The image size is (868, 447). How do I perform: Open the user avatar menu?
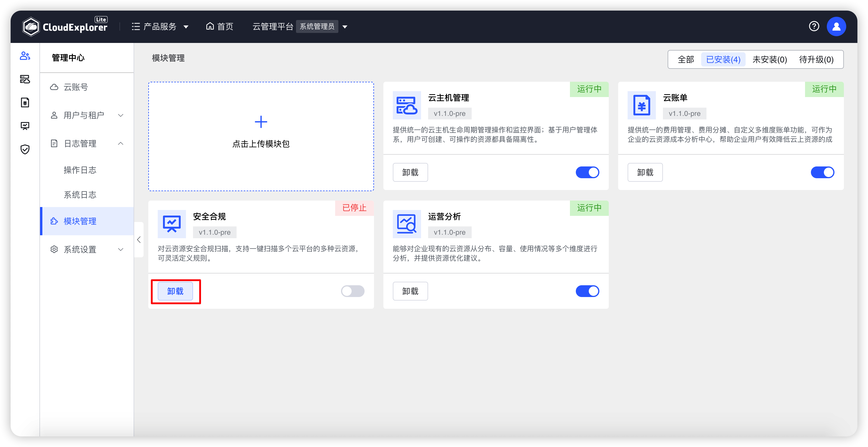(x=836, y=26)
